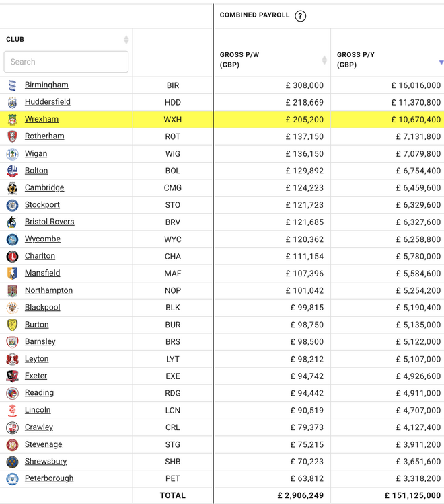444x504 pixels.
Task: Open the Northampton club link
Action: 48,290
